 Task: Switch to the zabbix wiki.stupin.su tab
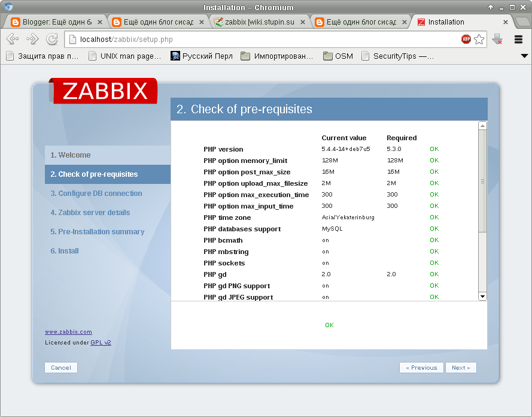click(x=260, y=22)
